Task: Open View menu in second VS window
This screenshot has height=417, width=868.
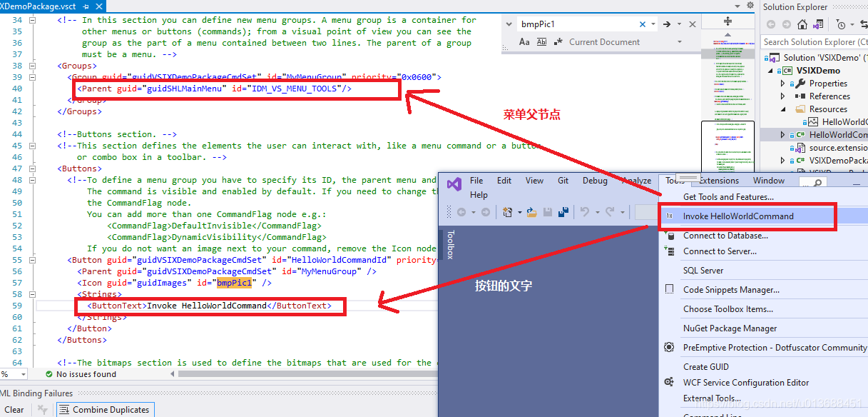Action: (535, 181)
